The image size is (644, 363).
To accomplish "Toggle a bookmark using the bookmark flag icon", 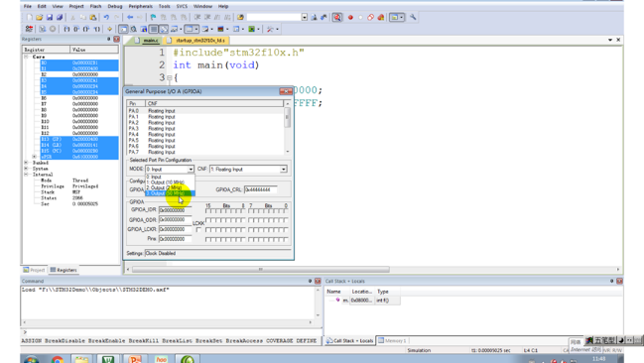I will [153, 17].
